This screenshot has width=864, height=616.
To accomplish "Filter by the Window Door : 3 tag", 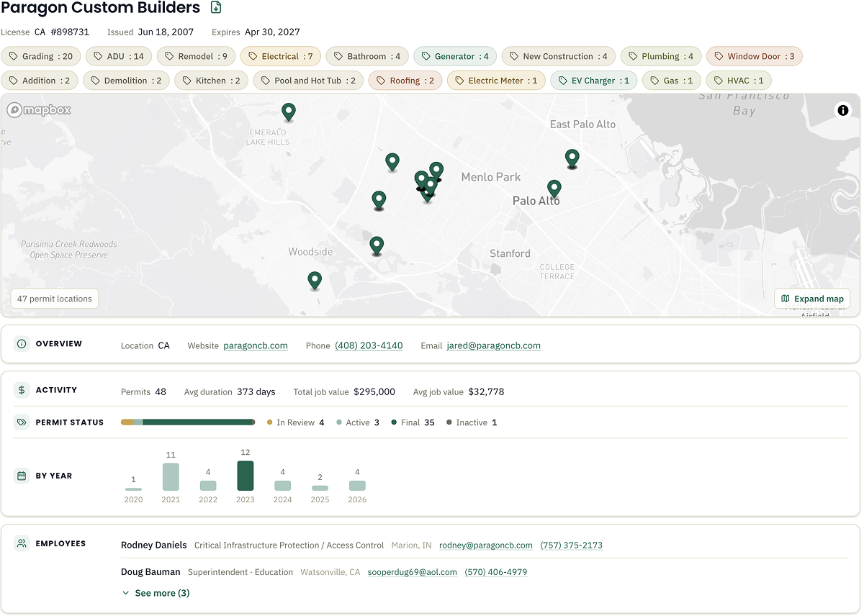I will pyautogui.click(x=755, y=56).
